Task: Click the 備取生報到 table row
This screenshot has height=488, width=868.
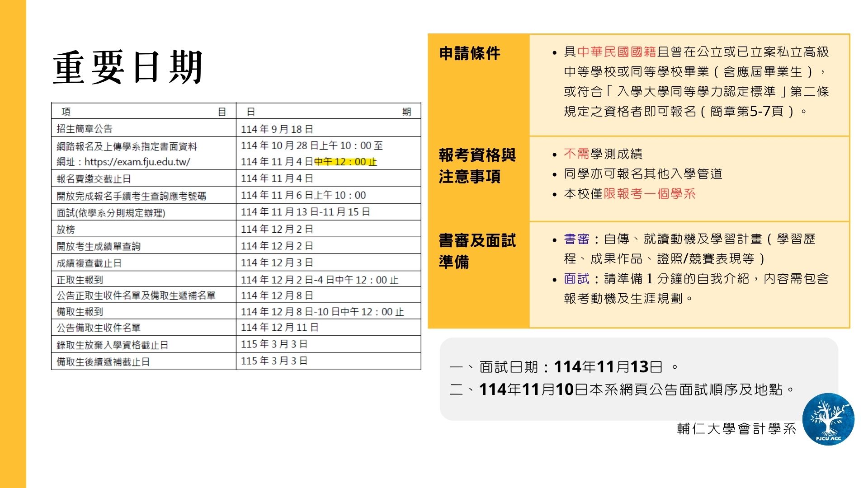Action: (80, 312)
